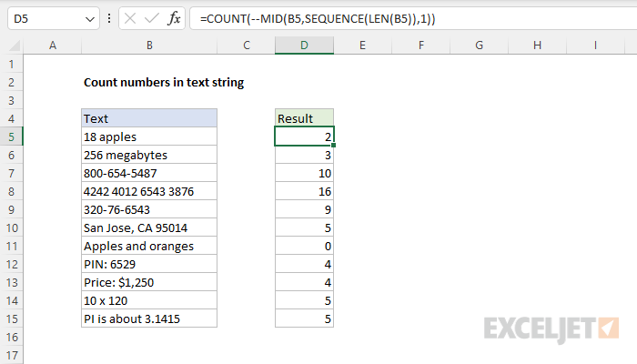637x364 pixels.
Task: Click result cell showing 3
Action: 304,155
